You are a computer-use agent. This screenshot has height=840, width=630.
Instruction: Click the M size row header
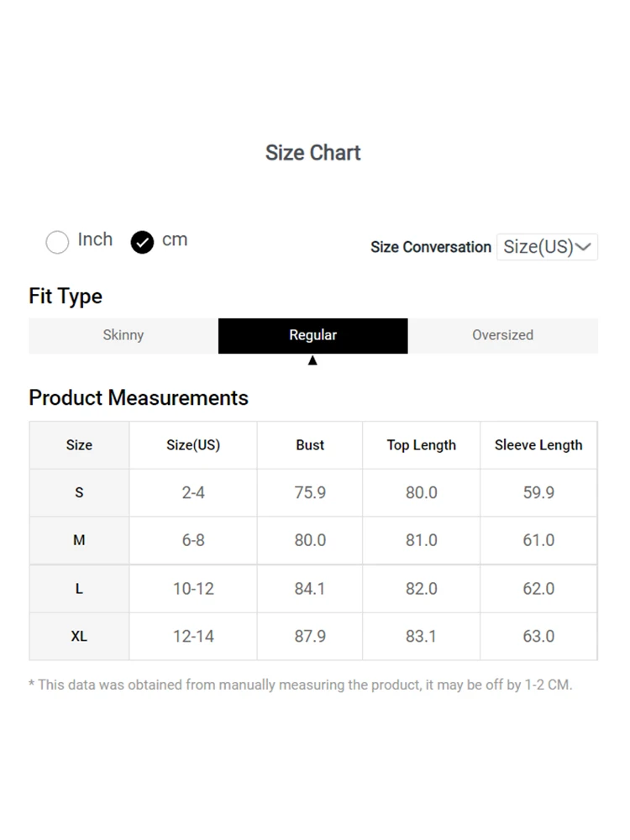pyautogui.click(x=79, y=540)
